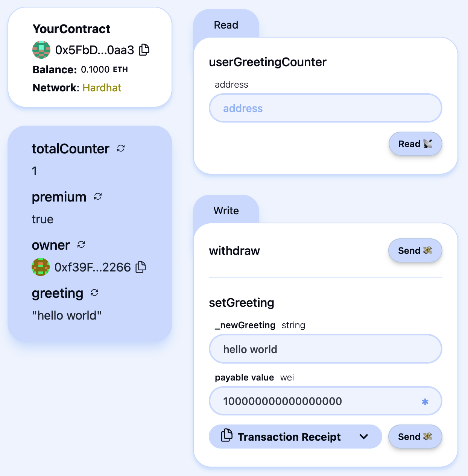Refresh the premium value

97,197
